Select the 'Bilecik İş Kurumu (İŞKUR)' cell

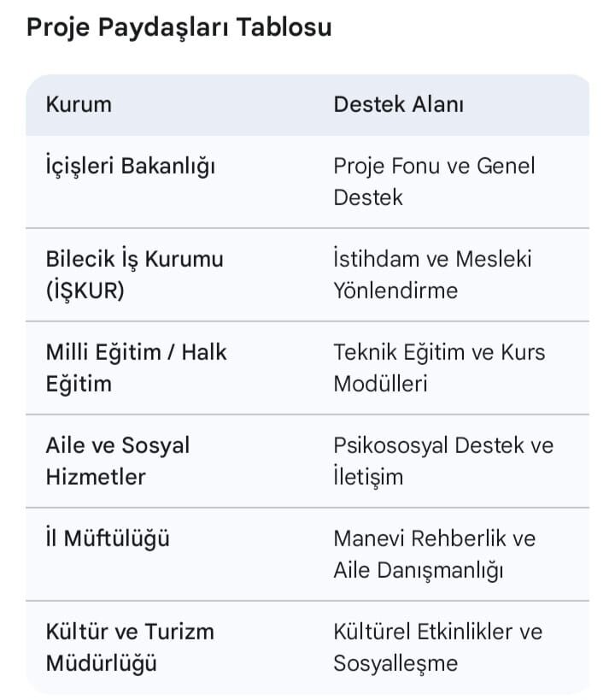point(134,274)
